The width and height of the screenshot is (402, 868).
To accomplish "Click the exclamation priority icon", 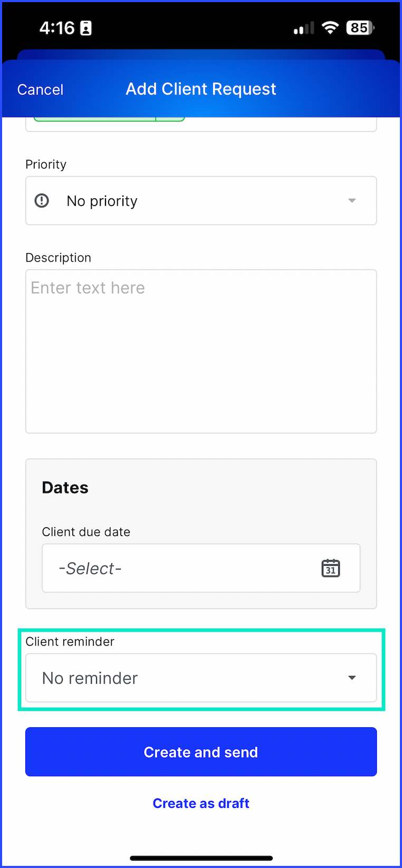I will pos(42,200).
